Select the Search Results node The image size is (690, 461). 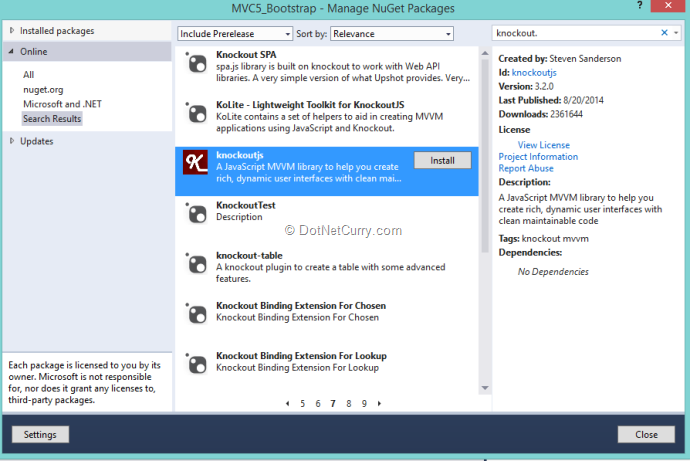52,119
